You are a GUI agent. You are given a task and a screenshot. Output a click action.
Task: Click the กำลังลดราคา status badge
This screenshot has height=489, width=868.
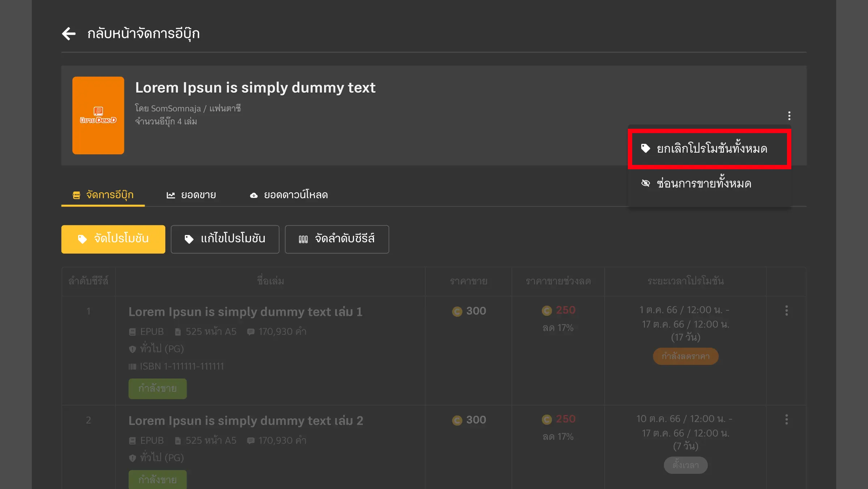[686, 356]
